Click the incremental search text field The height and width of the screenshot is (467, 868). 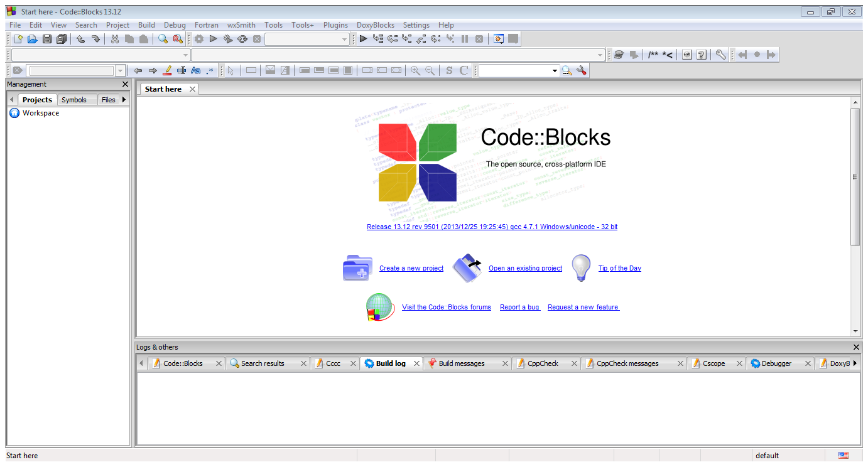click(x=72, y=71)
